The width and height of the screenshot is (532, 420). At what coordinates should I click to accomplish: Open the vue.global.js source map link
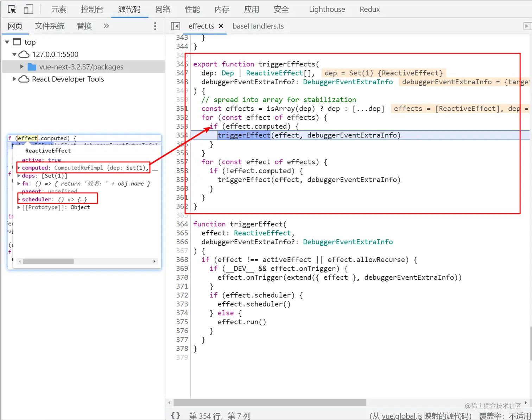coord(402,416)
